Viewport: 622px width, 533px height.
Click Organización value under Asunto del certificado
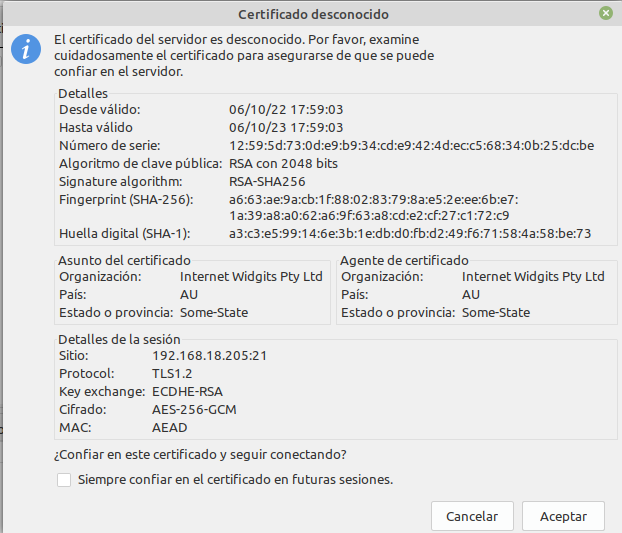(251, 276)
